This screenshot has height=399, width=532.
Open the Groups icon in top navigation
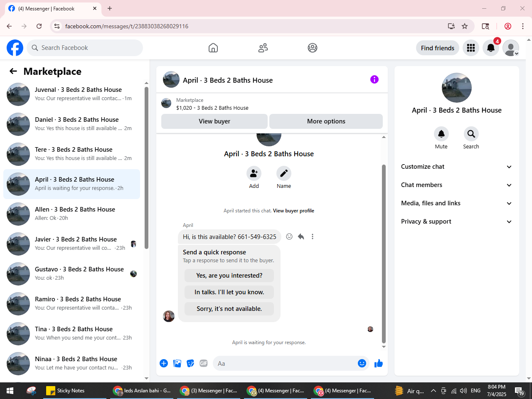(313, 48)
